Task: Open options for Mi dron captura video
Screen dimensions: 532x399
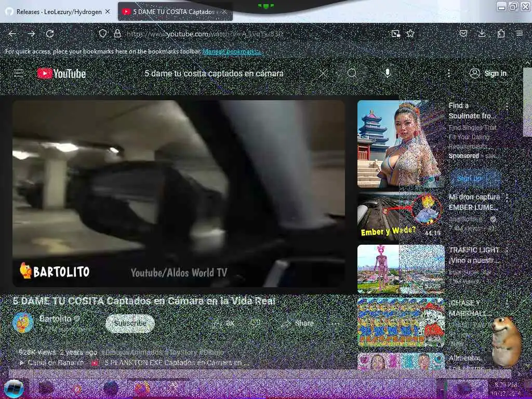Action: pyautogui.click(x=507, y=197)
